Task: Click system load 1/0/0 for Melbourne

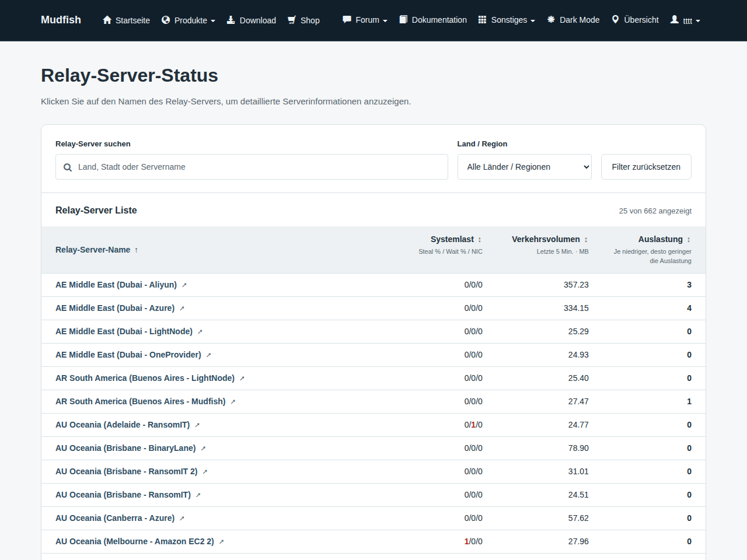Action: (x=473, y=541)
